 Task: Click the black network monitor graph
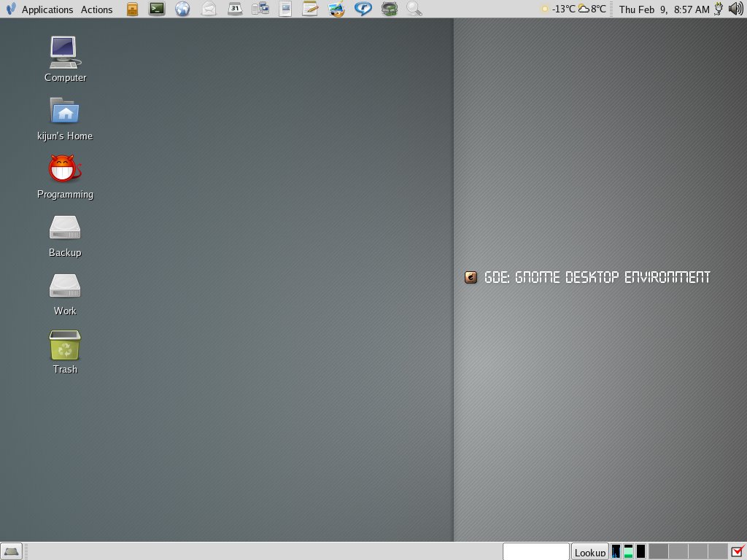point(640,551)
